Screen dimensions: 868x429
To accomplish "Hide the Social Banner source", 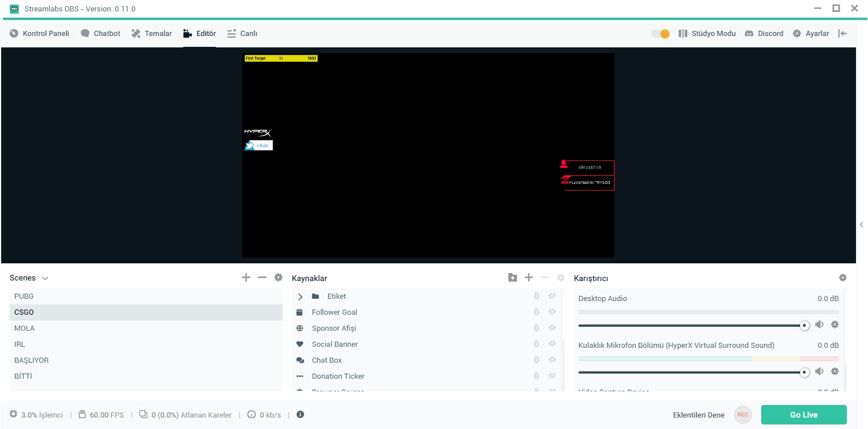I will pyautogui.click(x=552, y=344).
